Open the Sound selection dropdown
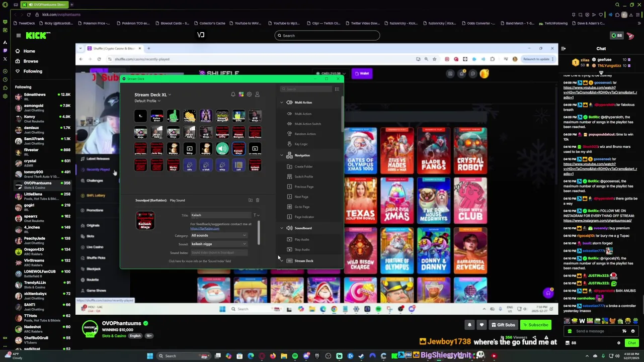644x362 pixels. pos(218,244)
